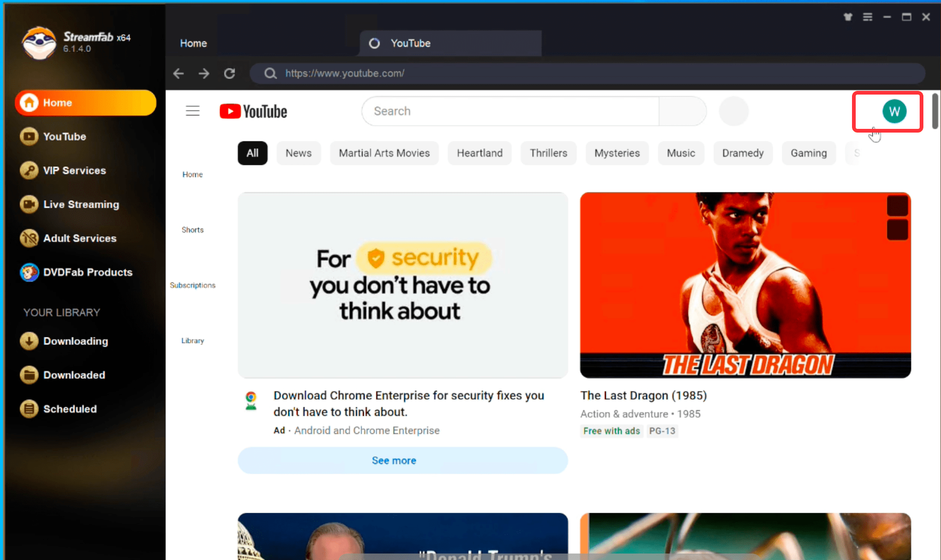Open the skin (shirt) icon in title bar

pos(848,17)
